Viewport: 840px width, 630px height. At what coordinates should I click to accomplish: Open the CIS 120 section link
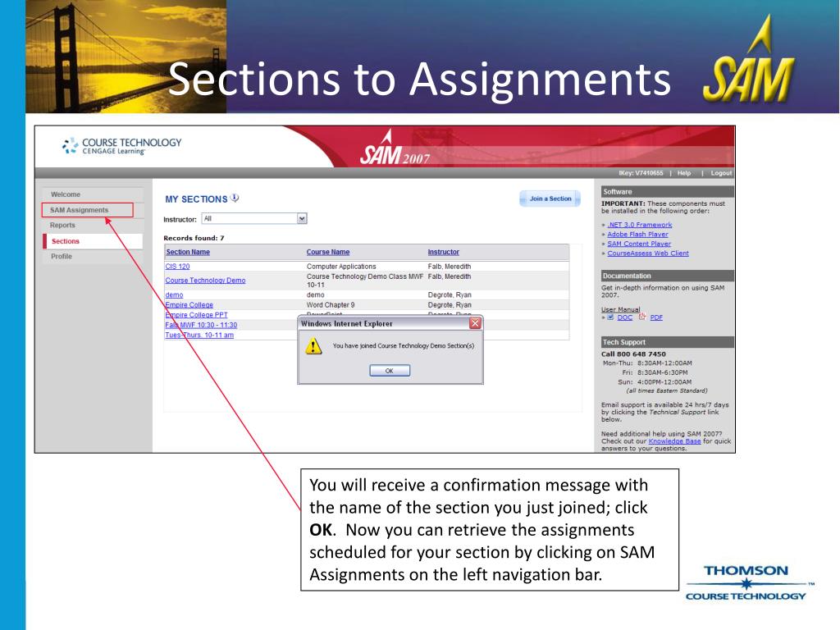177,267
